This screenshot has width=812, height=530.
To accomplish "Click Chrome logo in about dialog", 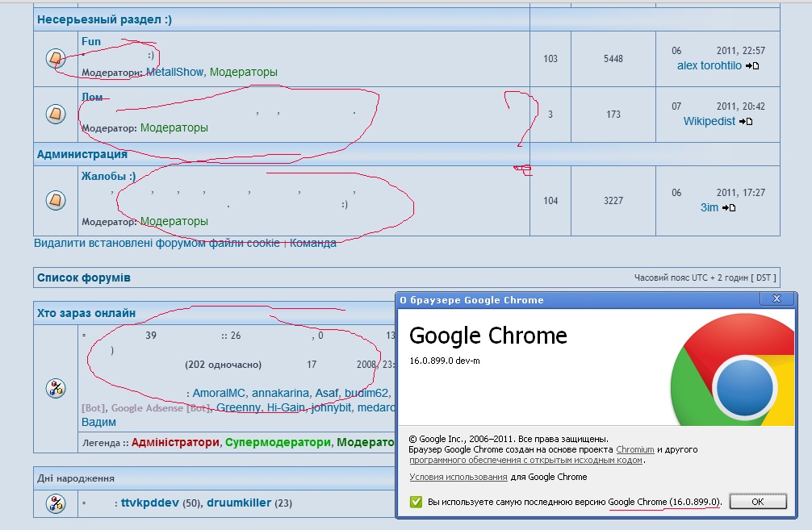I will 733,370.
